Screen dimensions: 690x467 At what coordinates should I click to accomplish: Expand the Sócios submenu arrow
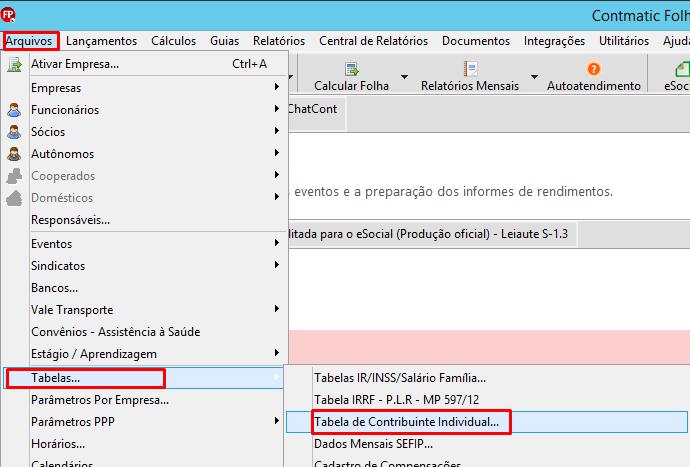[x=277, y=131]
